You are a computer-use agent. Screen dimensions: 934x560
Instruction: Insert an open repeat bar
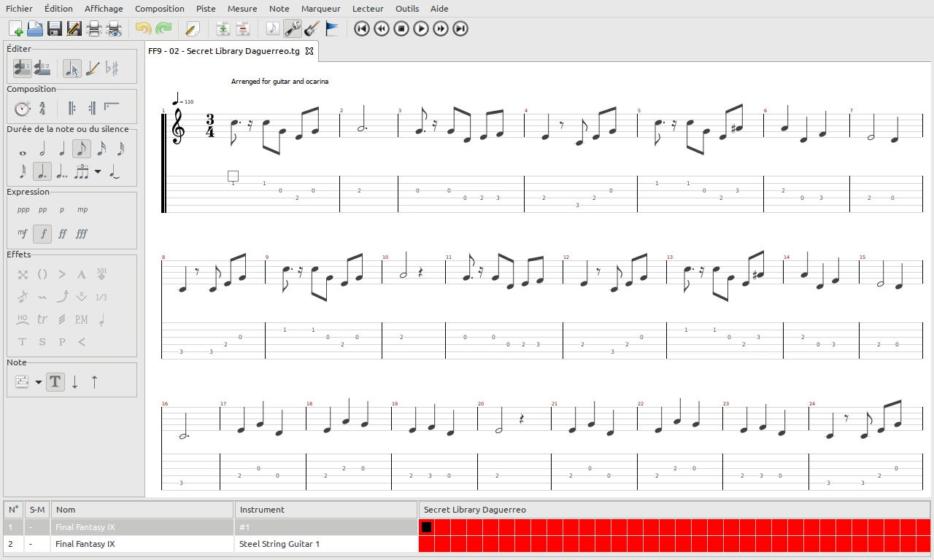click(x=72, y=108)
